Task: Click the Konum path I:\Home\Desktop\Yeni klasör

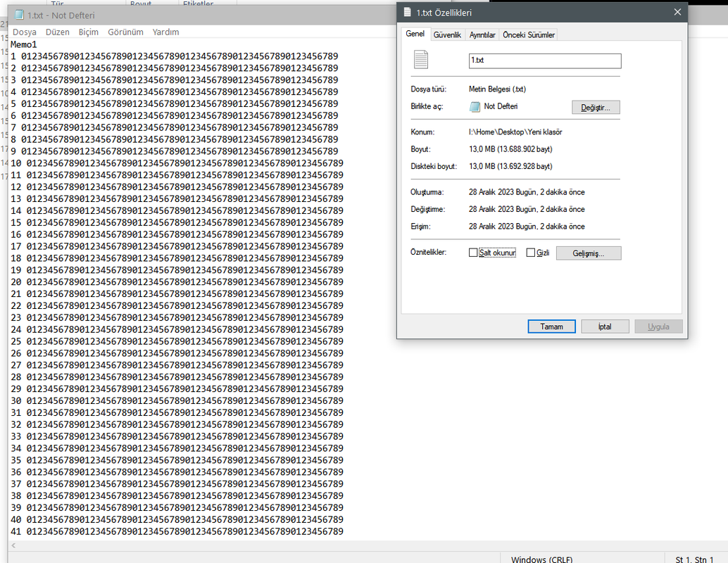Action: tap(515, 132)
